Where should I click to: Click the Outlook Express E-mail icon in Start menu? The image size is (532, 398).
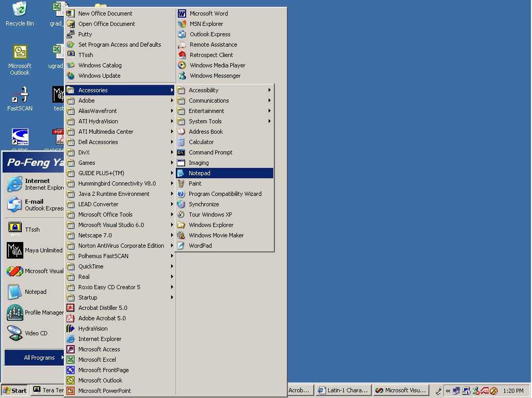(x=15, y=205)
